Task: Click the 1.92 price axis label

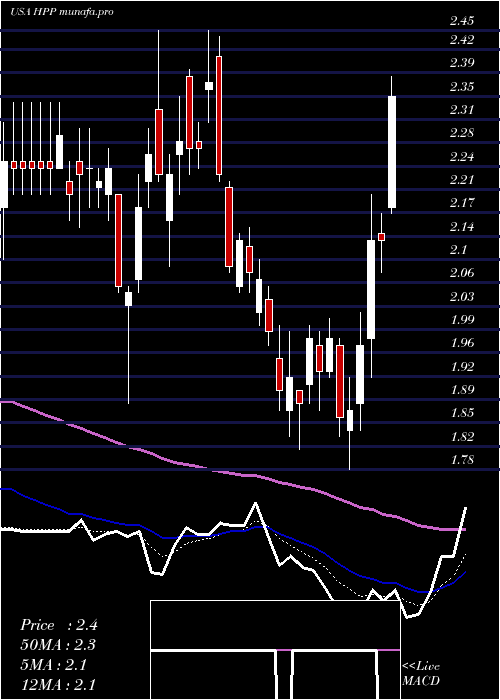Action: pos(462,367)
